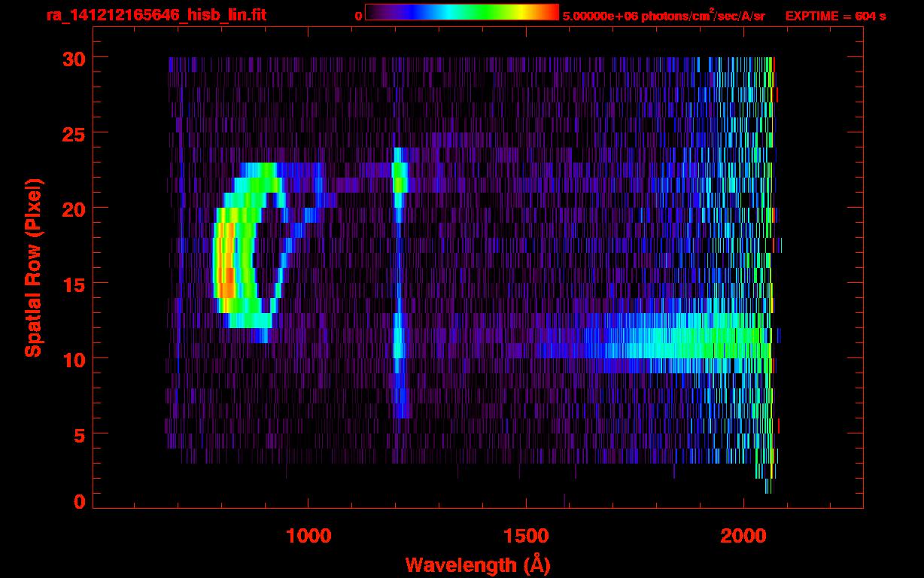The width and height of the screenshot is (924, 578).
Task: Click the 5.00000e+06 photons/cm²/sec/A/sr label
Action: click(664, 15)
